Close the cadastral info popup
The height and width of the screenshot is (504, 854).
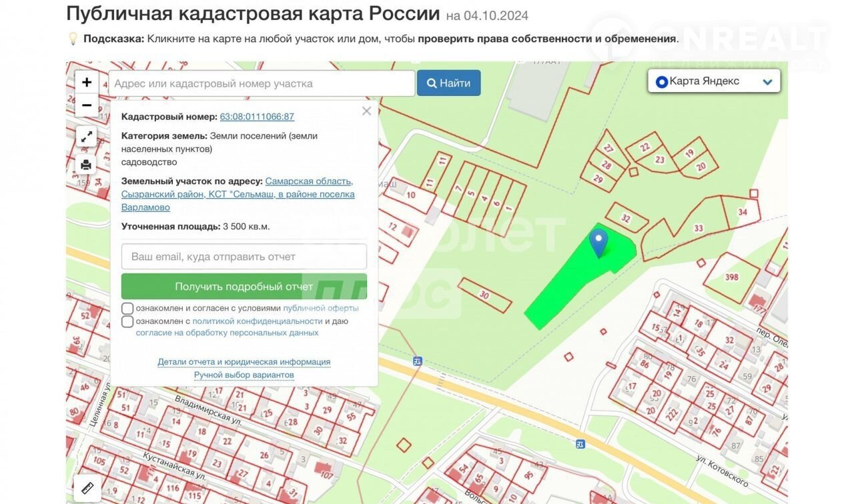[x=366, y=111]
